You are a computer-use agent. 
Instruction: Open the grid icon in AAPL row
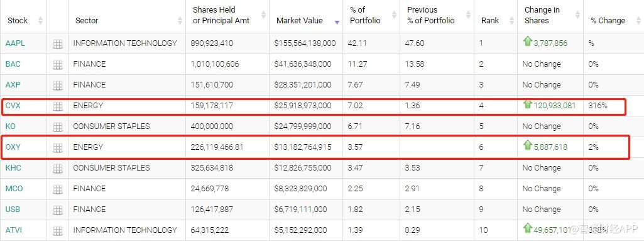click(x=58, y=43)
